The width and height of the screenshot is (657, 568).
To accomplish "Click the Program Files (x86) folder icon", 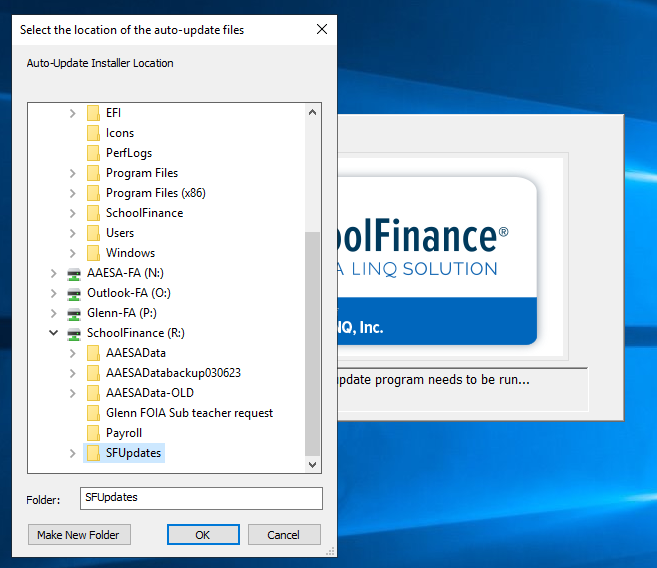I will coord(93,193).
